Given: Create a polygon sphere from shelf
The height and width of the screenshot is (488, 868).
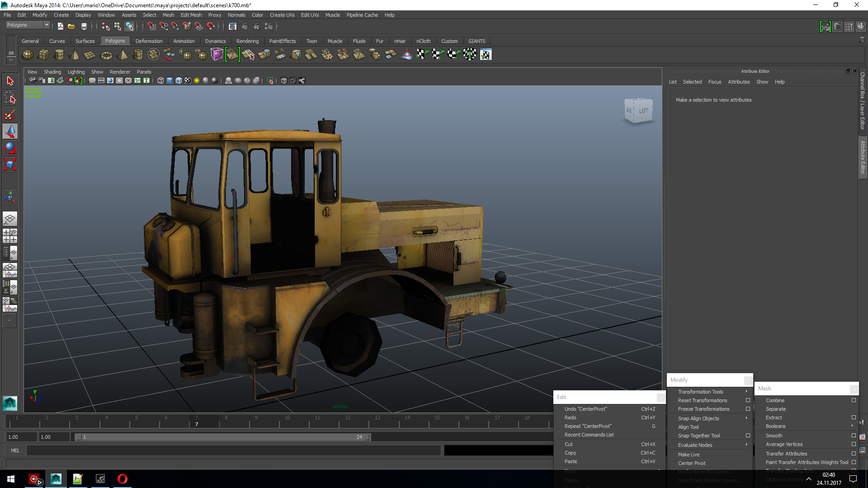Looking at the screenshot, I should pos(28,55).
